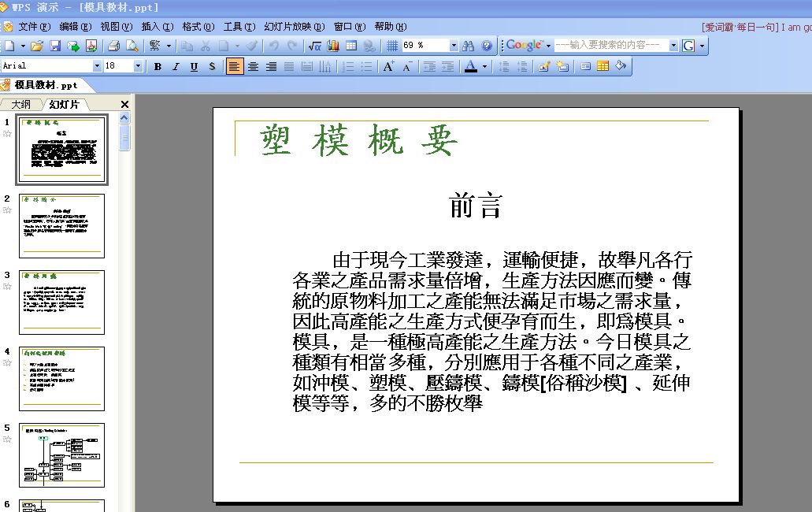Send presentation by email icon

[x=73, y=46]
